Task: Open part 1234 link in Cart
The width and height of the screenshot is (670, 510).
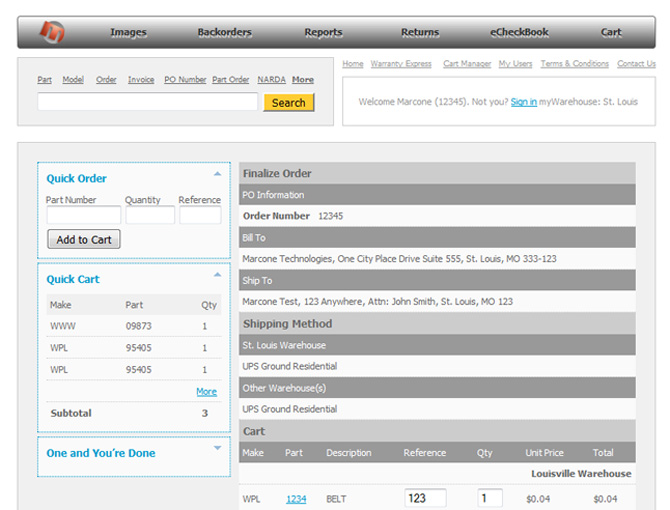Action: coord(296,498)
